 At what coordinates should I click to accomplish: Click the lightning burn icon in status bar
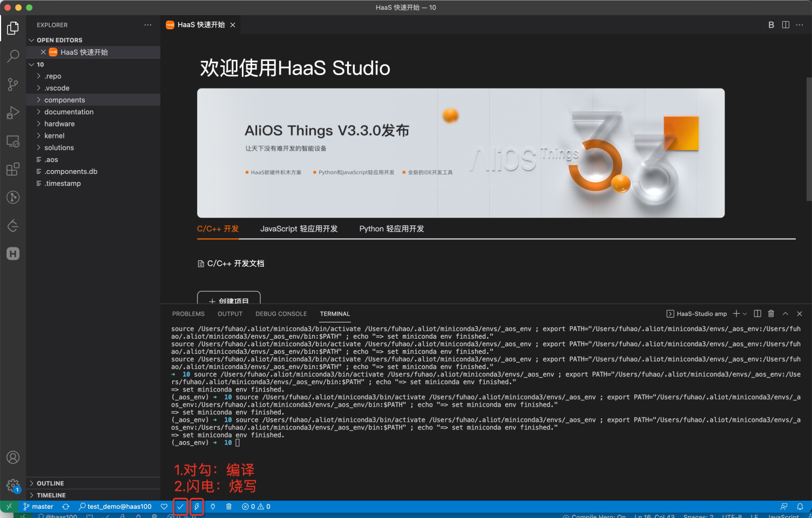(197, 507)
